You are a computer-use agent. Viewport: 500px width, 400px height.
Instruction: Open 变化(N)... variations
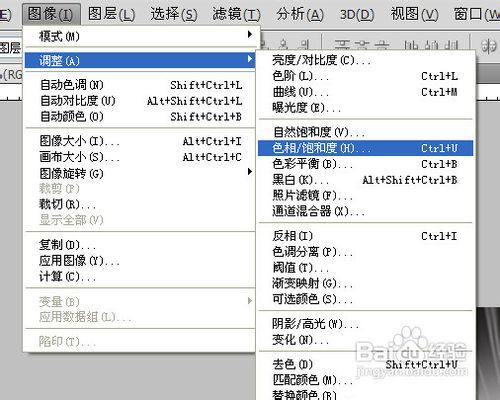366,340
